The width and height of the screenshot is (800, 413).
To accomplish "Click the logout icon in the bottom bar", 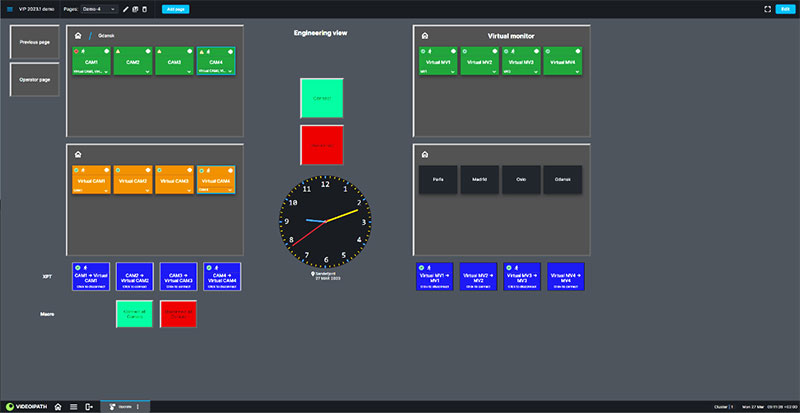I will click(x=88, y=406).
